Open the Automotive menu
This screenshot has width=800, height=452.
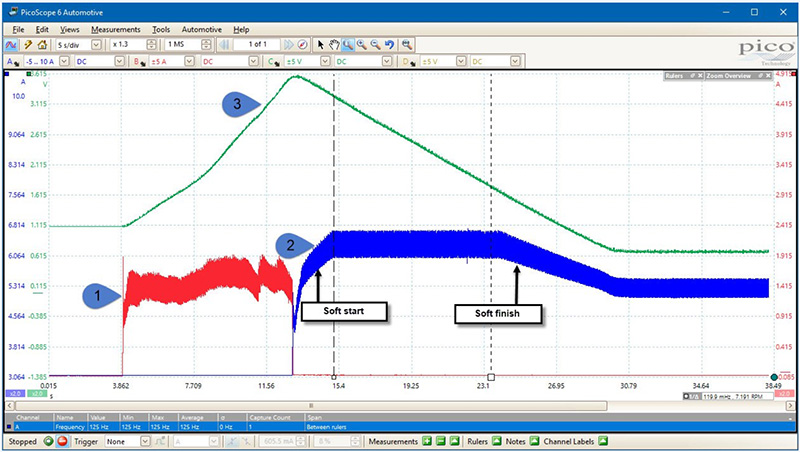(x=202, y=30)
